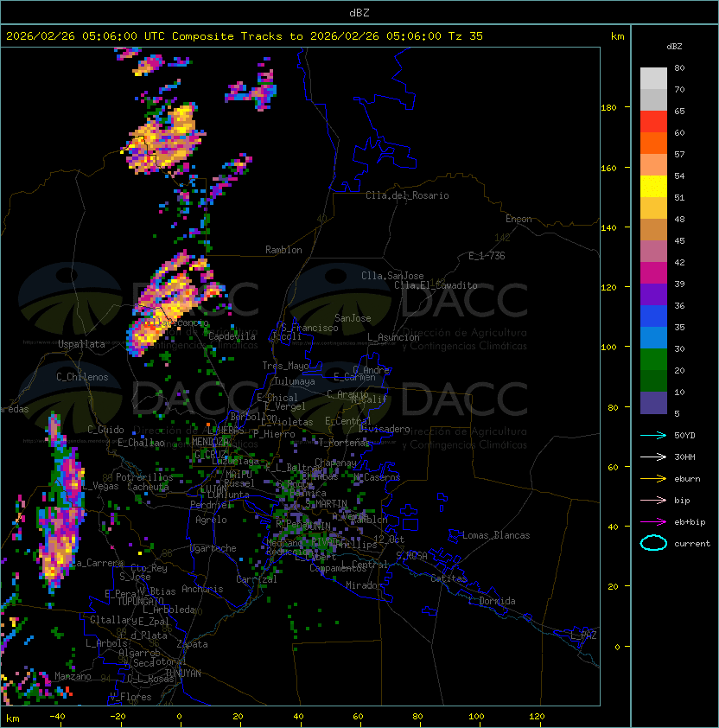Select the bright green 20–30 dBZ swatch
Image resolution: width=719 pixels, height=728 pixels.
[x=653, y=360]
